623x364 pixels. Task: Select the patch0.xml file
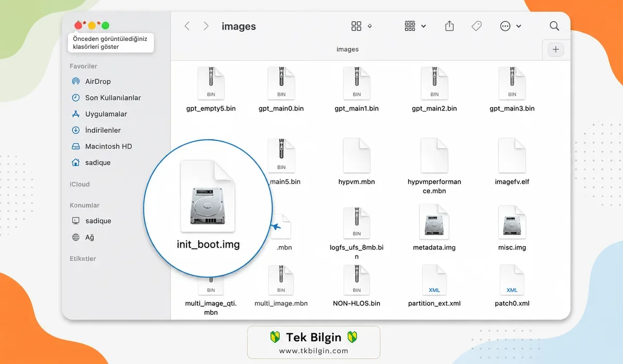click(x=512, y=287)
